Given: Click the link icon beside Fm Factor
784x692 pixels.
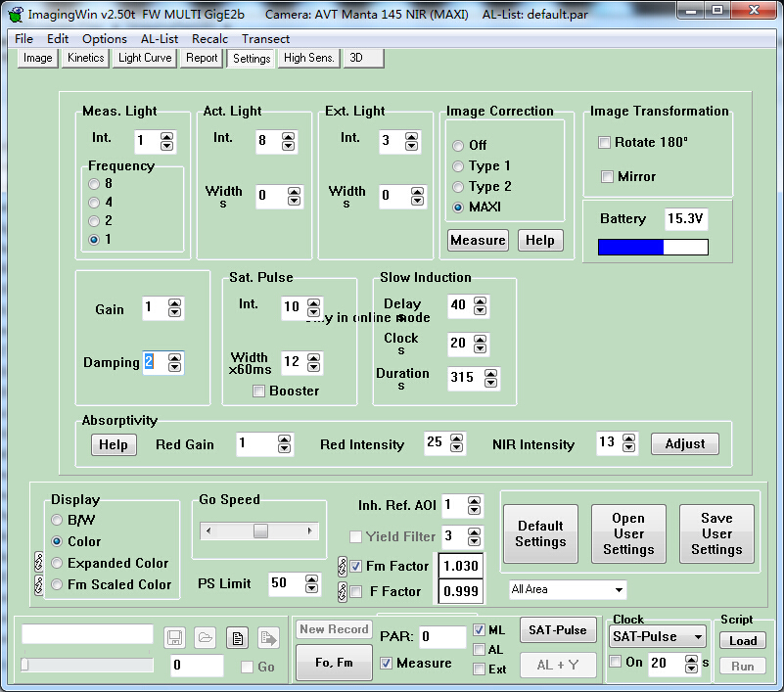Looking at the screenshot, I should 343,566.
